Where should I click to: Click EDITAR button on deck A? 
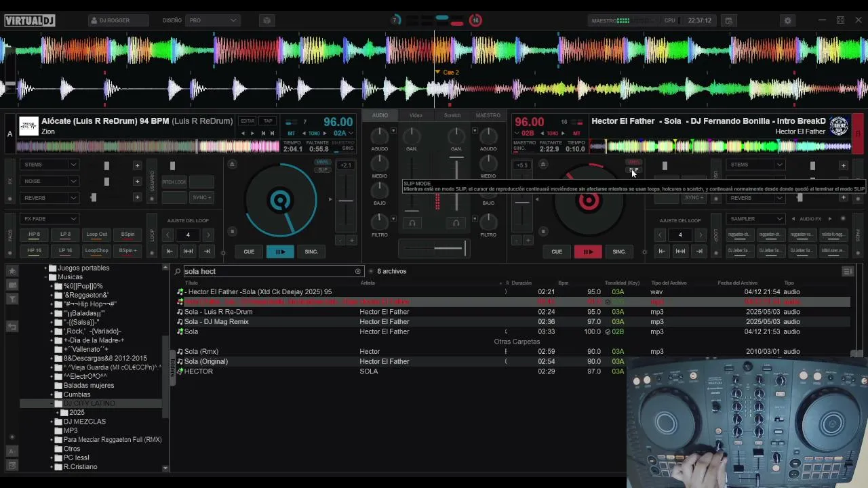coord(248,121)
